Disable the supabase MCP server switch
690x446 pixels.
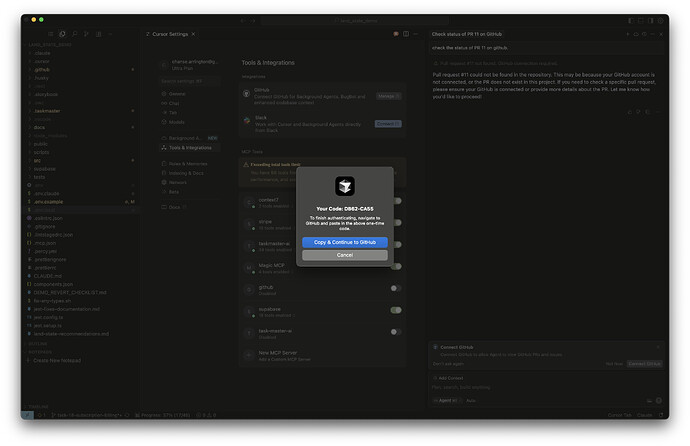(396, 310)
